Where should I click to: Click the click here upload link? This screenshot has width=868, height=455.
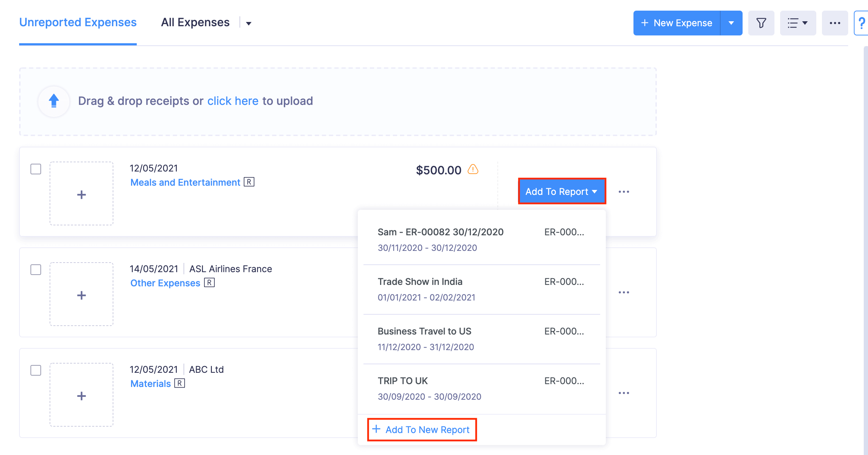232,101
